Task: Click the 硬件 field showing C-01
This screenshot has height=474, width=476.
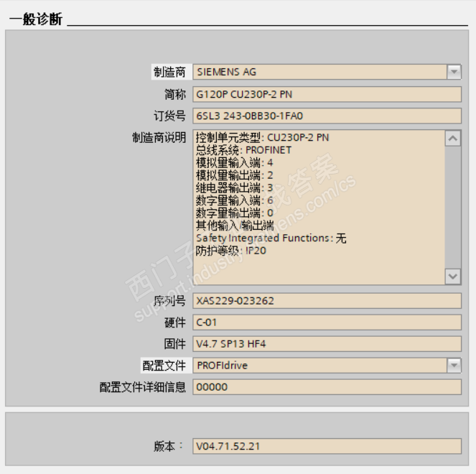Action: pos(327,322)
